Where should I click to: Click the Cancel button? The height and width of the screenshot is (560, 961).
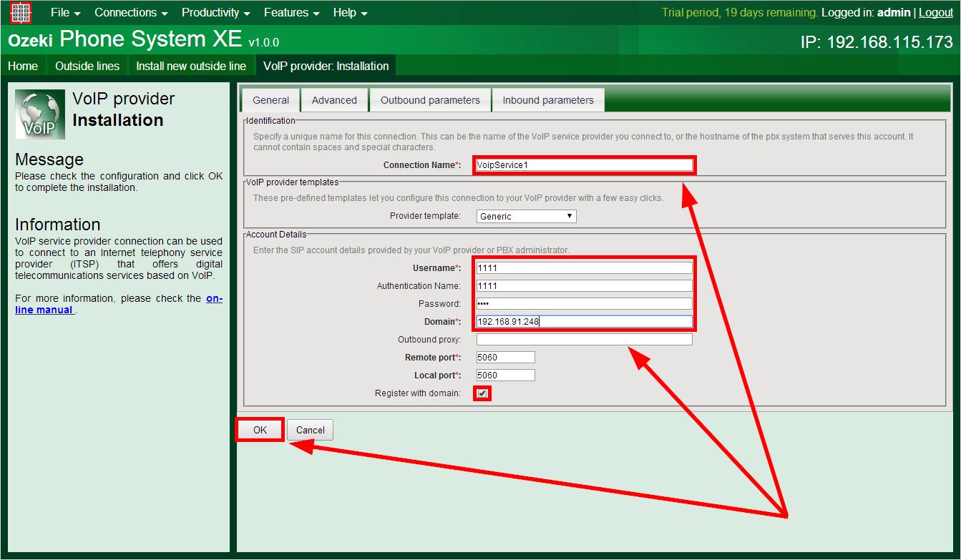point(311,430)
